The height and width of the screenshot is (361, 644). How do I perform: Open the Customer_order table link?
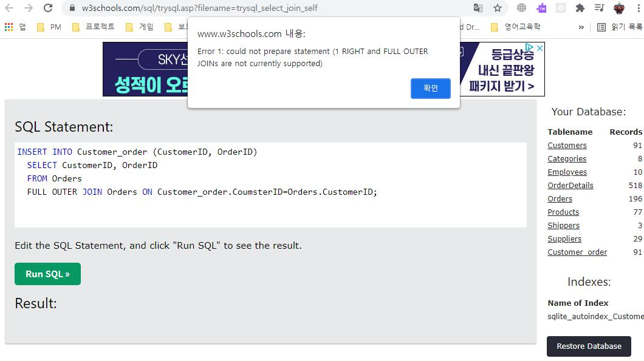(577, 252)
